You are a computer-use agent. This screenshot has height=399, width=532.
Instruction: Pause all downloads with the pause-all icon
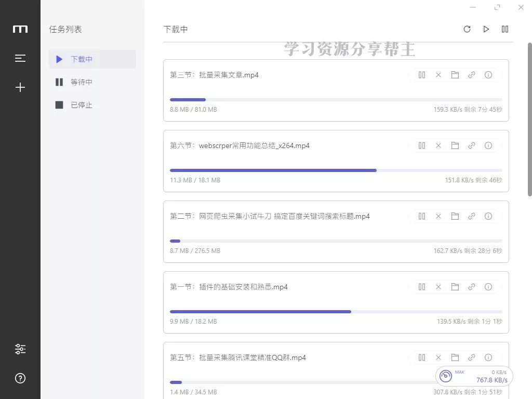pyautogui.click(x=504, y=29)
